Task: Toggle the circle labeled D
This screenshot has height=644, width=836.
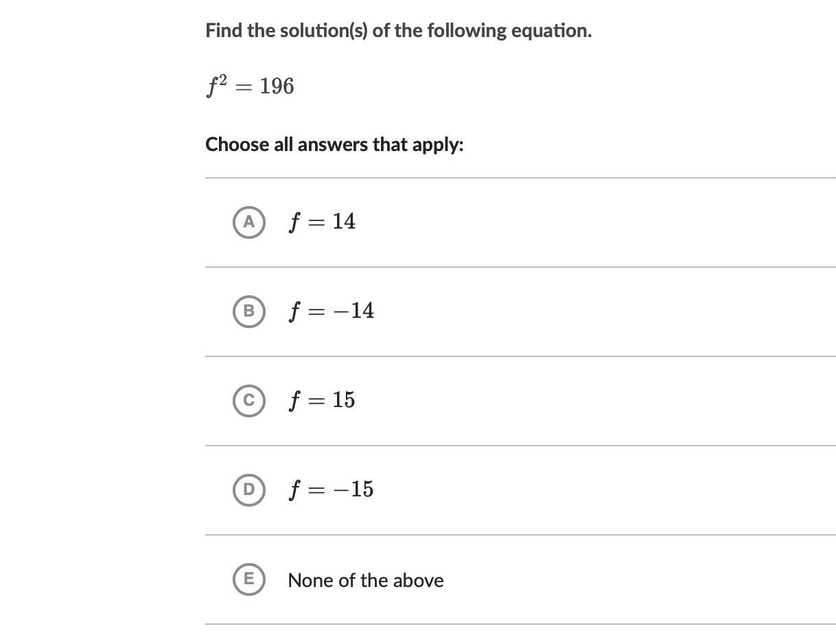Action: click(248, 490)
